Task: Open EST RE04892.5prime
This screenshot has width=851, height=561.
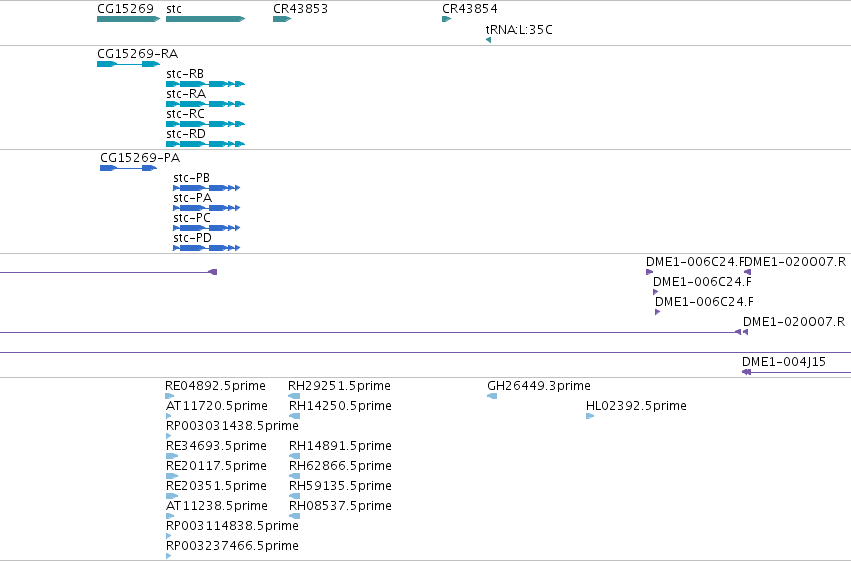Action: (170, 397)
